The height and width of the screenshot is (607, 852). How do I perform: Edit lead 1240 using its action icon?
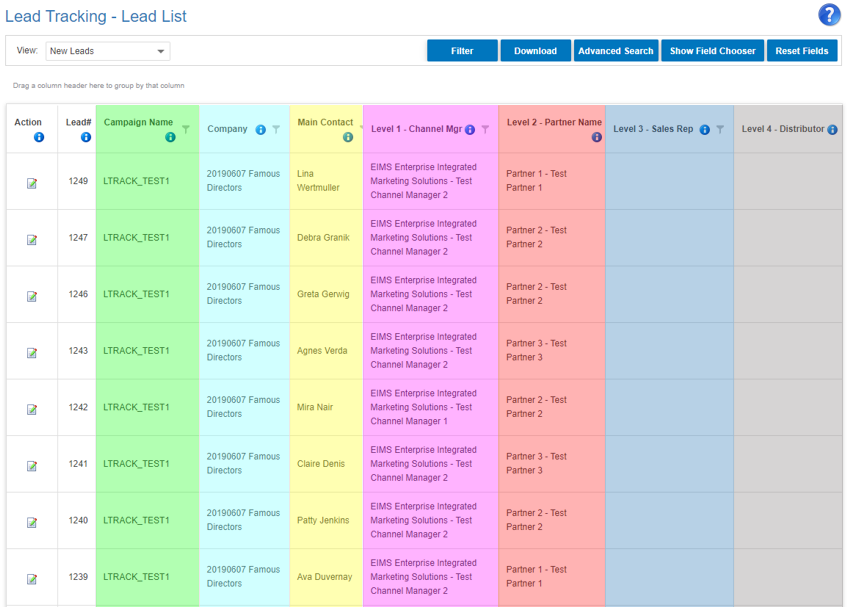tap(32, 522)
